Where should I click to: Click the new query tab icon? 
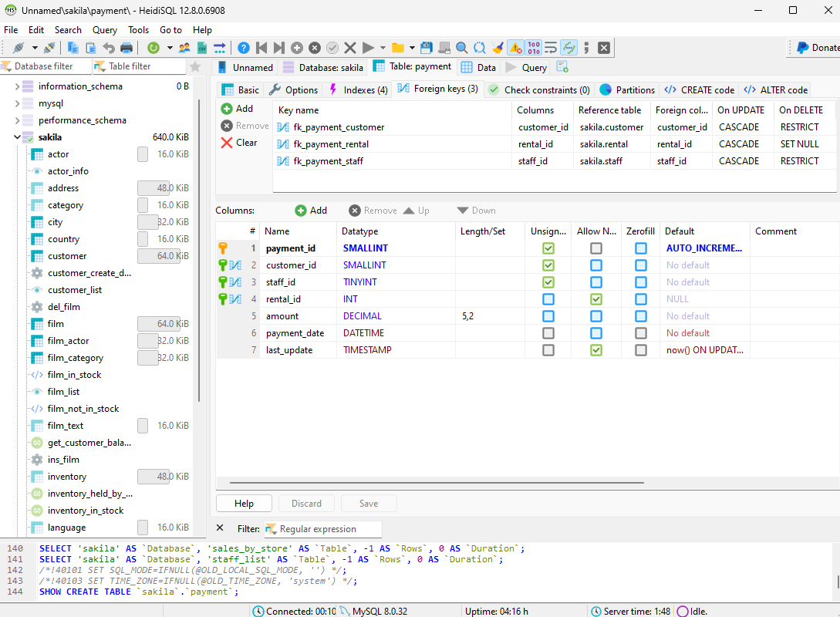coord(562,67)
